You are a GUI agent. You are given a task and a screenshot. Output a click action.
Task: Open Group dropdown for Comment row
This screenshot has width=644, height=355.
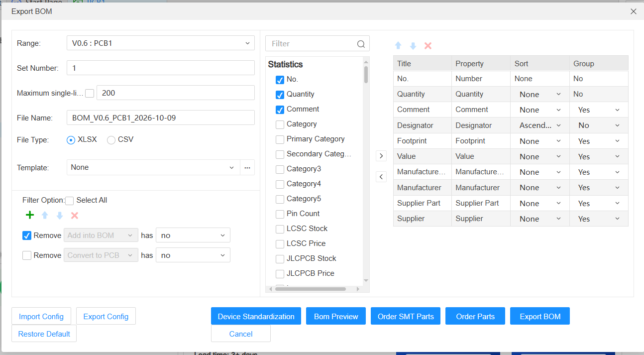[599, 110]
